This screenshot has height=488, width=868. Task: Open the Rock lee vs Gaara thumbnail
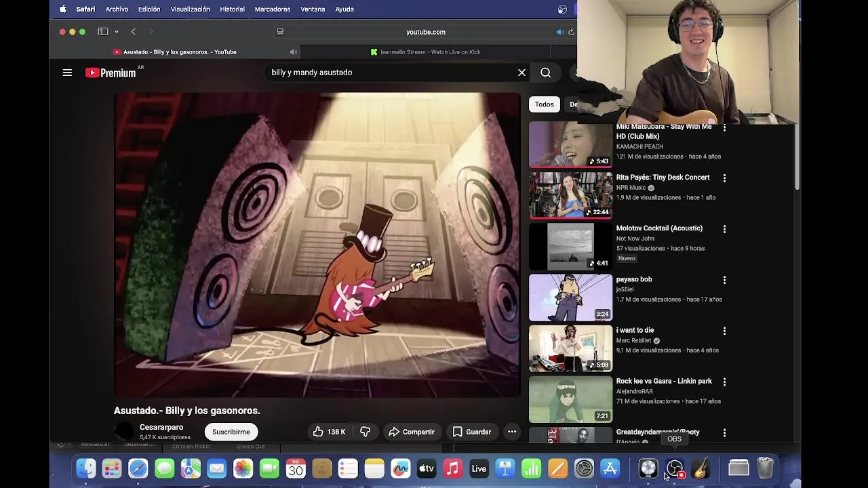coord(570,399)
